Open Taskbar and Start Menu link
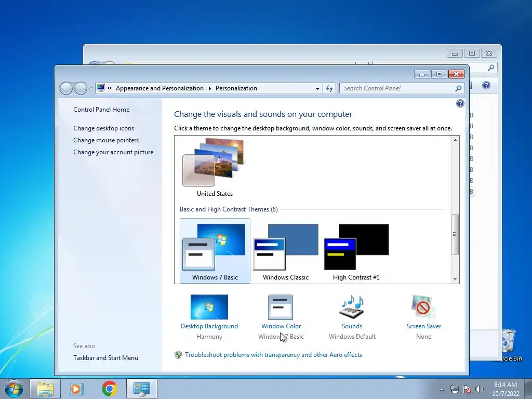532x399 pixels. coord(105,357)
